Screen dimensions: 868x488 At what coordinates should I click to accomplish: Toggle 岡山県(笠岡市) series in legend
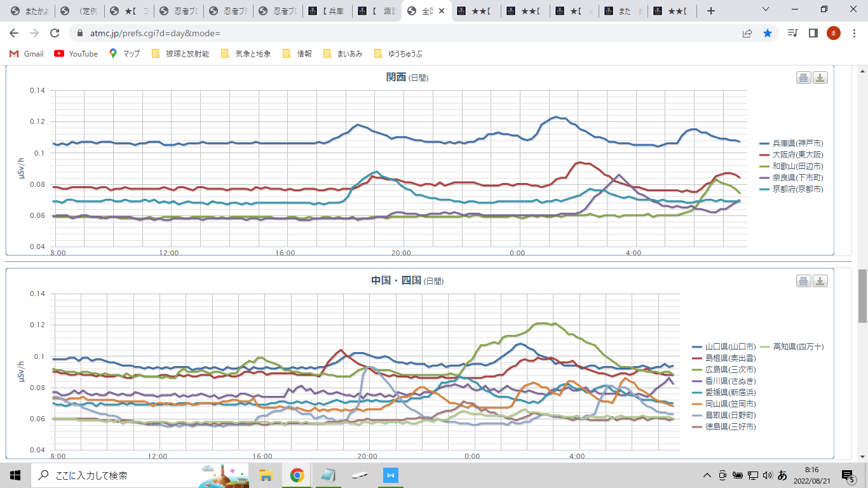click(724, 403)
